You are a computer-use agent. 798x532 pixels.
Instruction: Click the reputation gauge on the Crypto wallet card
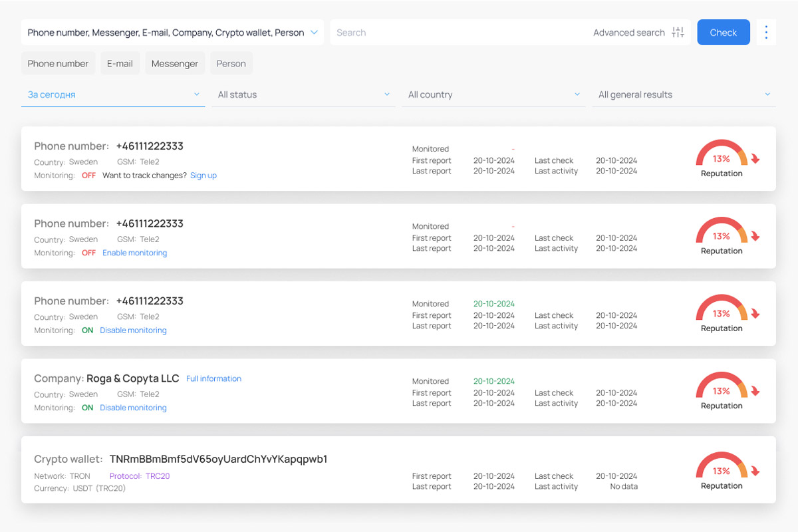coord(722,467)
